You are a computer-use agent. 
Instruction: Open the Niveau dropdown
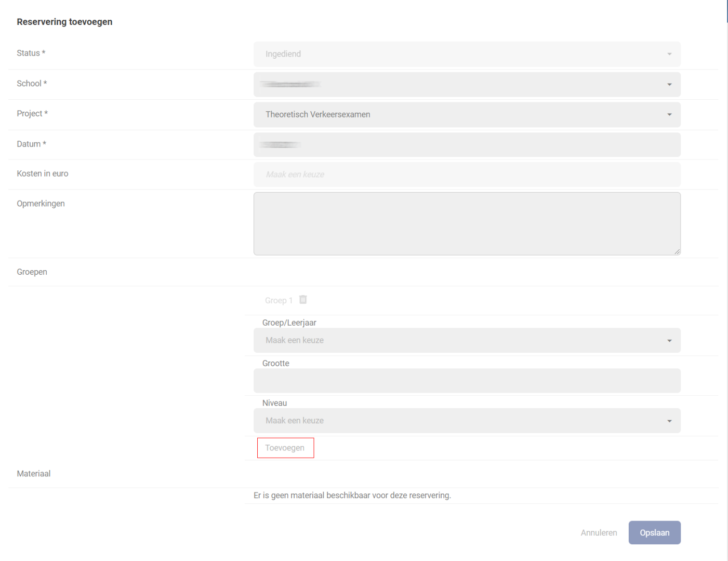click(x=467, y=421)
